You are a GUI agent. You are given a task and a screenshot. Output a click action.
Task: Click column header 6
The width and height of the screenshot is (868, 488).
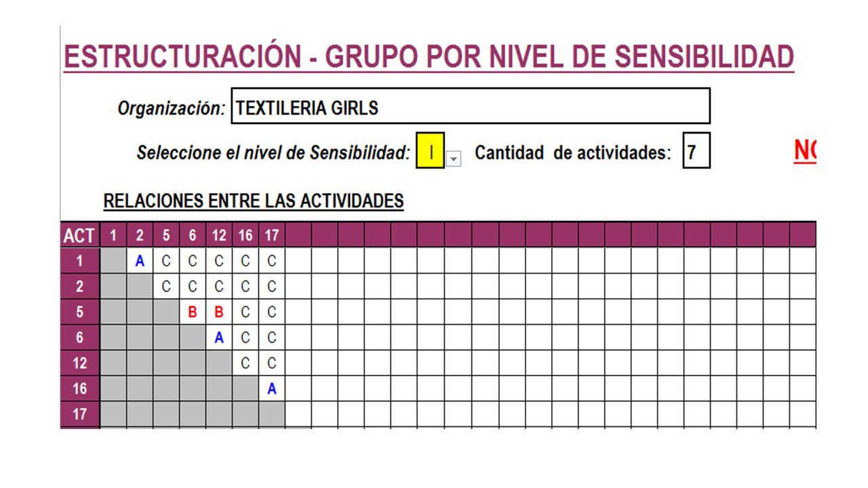[193, 236]
